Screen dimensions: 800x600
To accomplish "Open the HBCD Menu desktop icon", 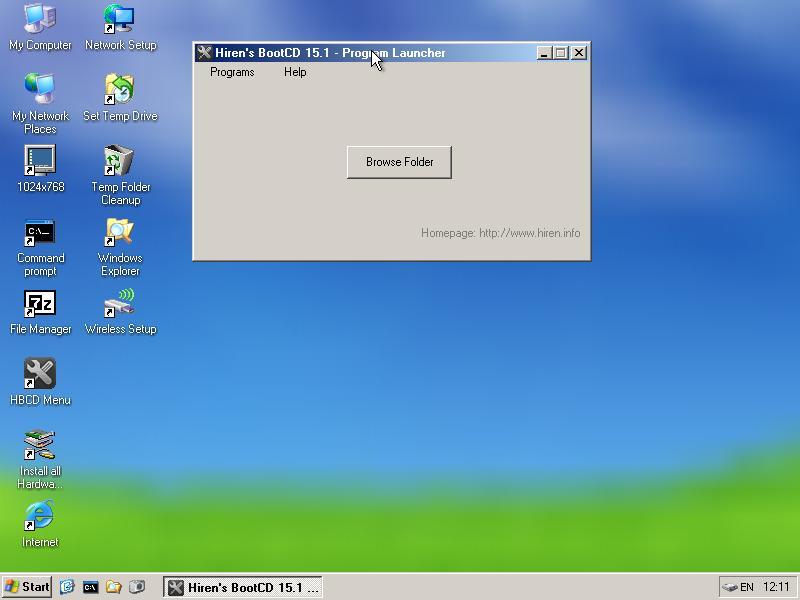I will point(40,374).
